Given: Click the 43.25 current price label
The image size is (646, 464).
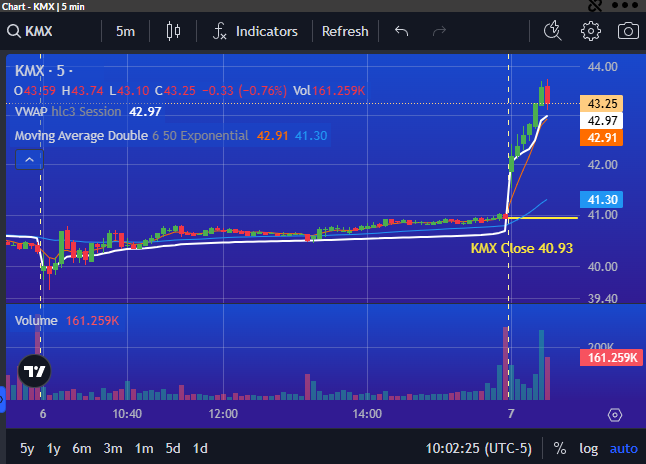Looking at the screenshot, I should tap(602, 103).
